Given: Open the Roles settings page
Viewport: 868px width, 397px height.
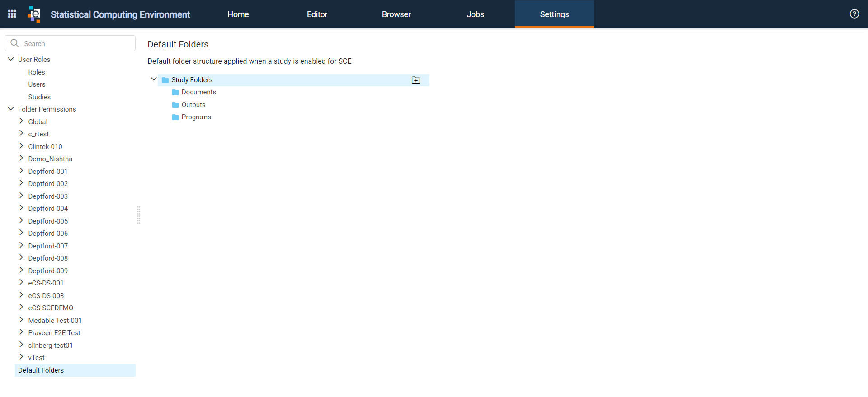Looking at the screenshot, I should [37, 72].
